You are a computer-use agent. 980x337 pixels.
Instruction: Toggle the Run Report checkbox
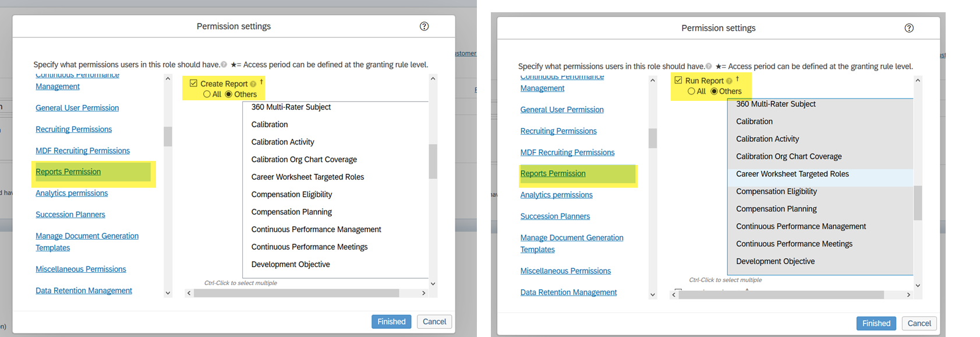pyautogui.click(x=678, y=80)
